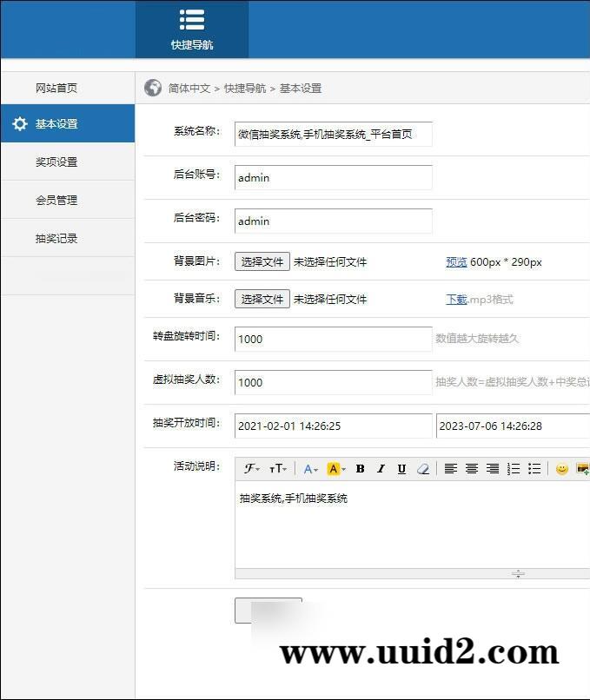The height and width of the screenshot is (700, 590).
Task: Click the 下载 link for background music
Action: (456, 300)
